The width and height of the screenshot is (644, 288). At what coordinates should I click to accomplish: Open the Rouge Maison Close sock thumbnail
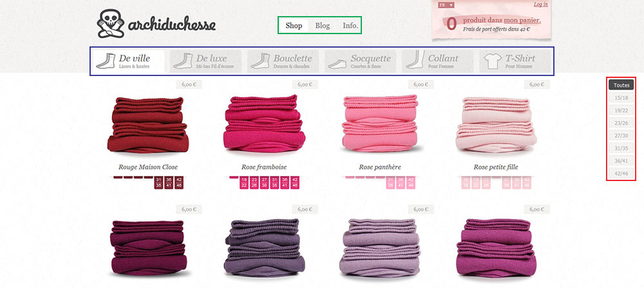(x=148, y=124)
